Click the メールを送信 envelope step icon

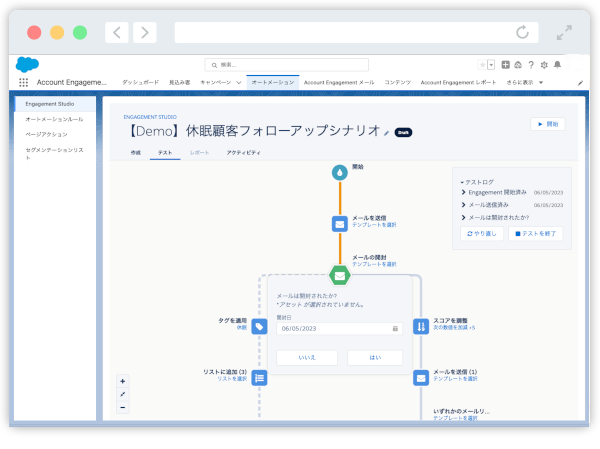pyautogui.click(x=340, y=224)
